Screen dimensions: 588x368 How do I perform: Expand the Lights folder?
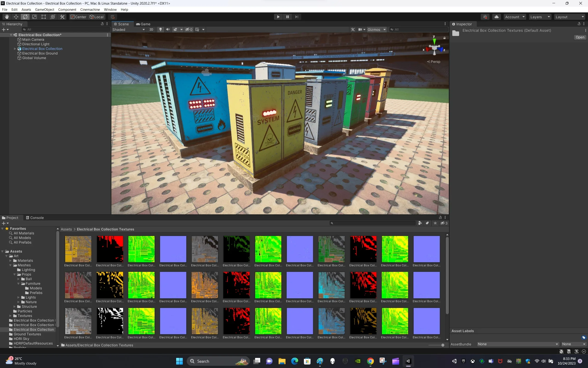coord(18,297)
